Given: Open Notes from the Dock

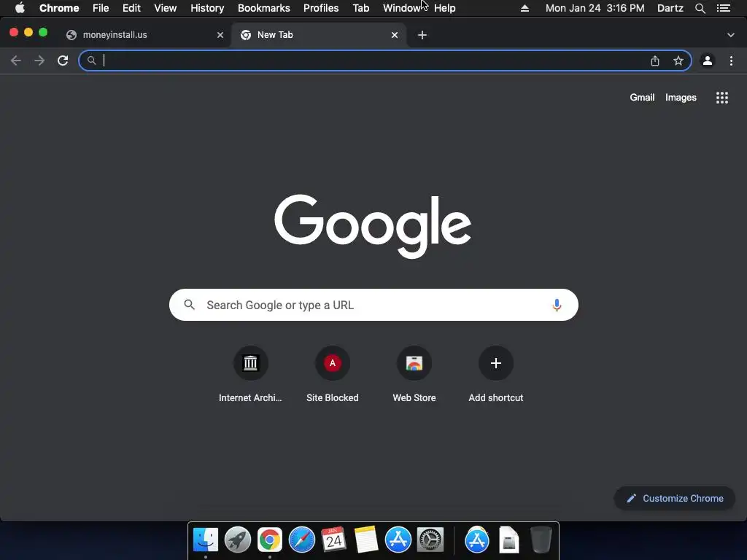Looking at the screenshot, I should click(366, 540).
